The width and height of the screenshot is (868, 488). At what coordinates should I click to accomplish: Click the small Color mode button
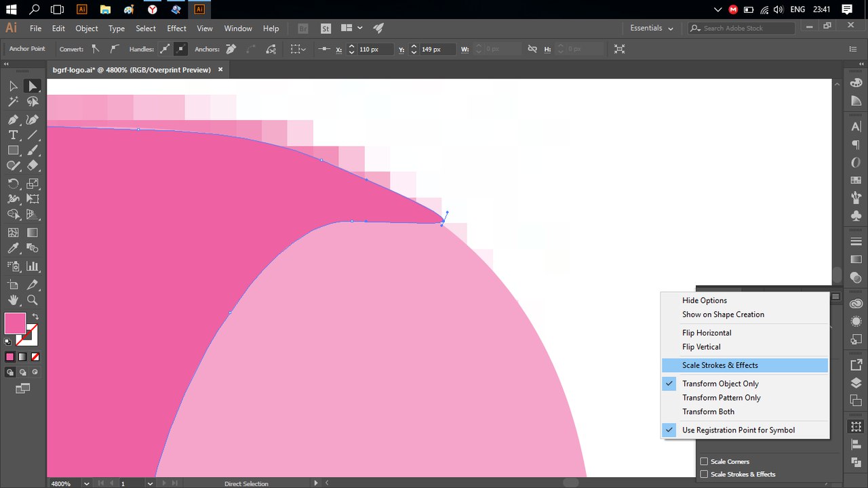pos(10,357)
